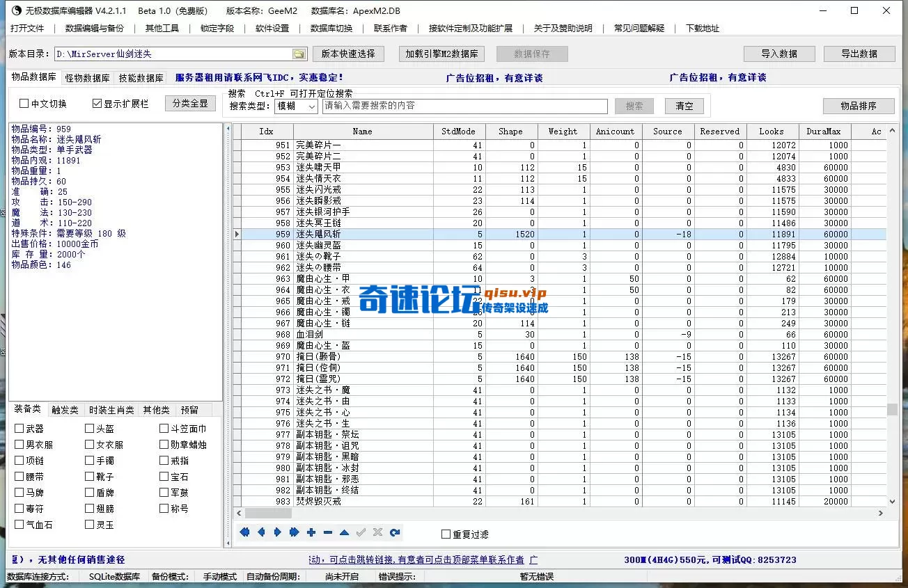Viewport: 908px width, 588px height.
Task: Jump to the first record
Action: coord(244,532)
